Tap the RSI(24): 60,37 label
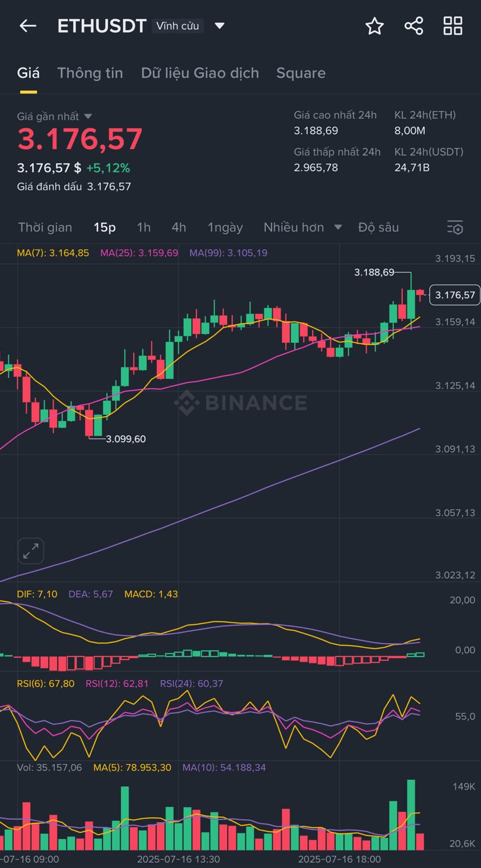 click(192, 683)
